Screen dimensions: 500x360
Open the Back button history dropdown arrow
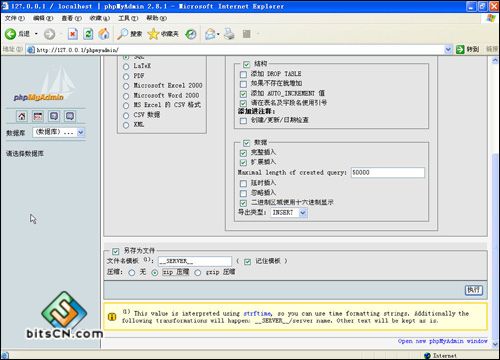coord(36,34)
